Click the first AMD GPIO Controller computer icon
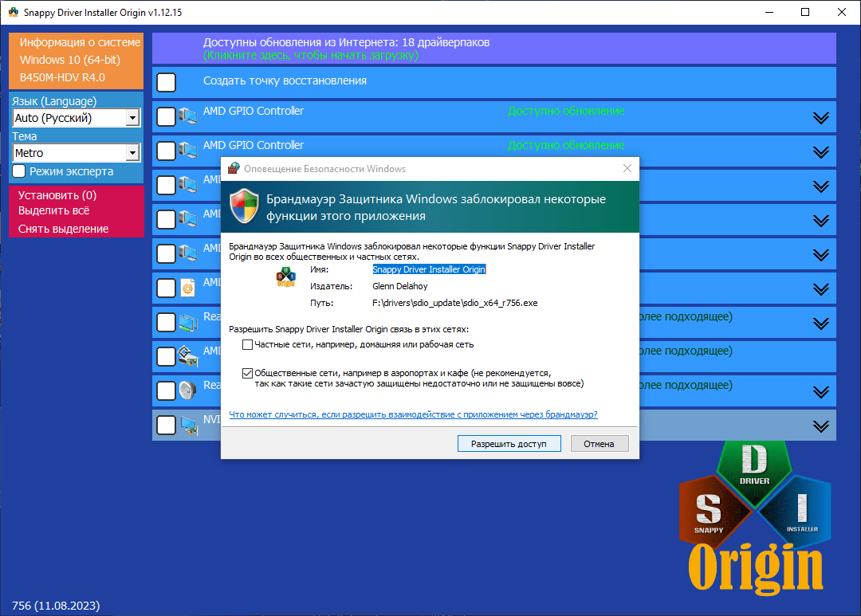 (x=188, y=116)
